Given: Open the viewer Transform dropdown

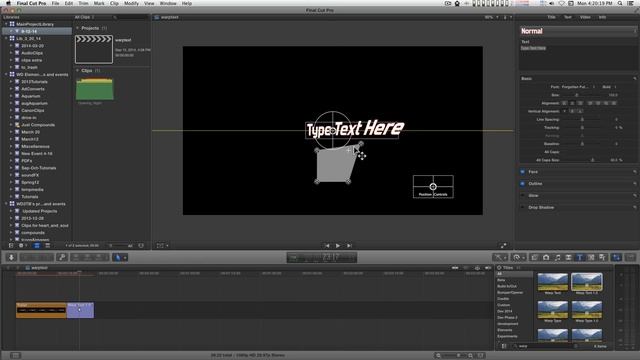Looking at the screenshot, I should tap(162, 246).
